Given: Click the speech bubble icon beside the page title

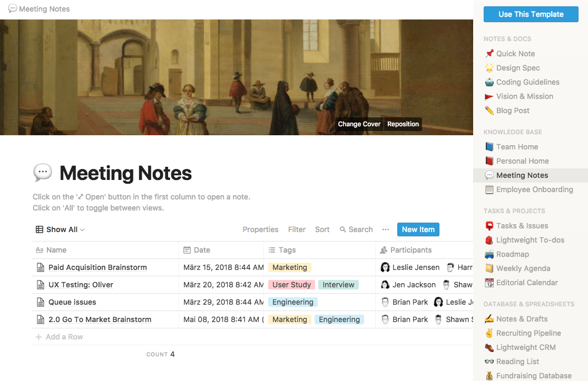Looking at the screenshot, I should click(x=42, y=173).
